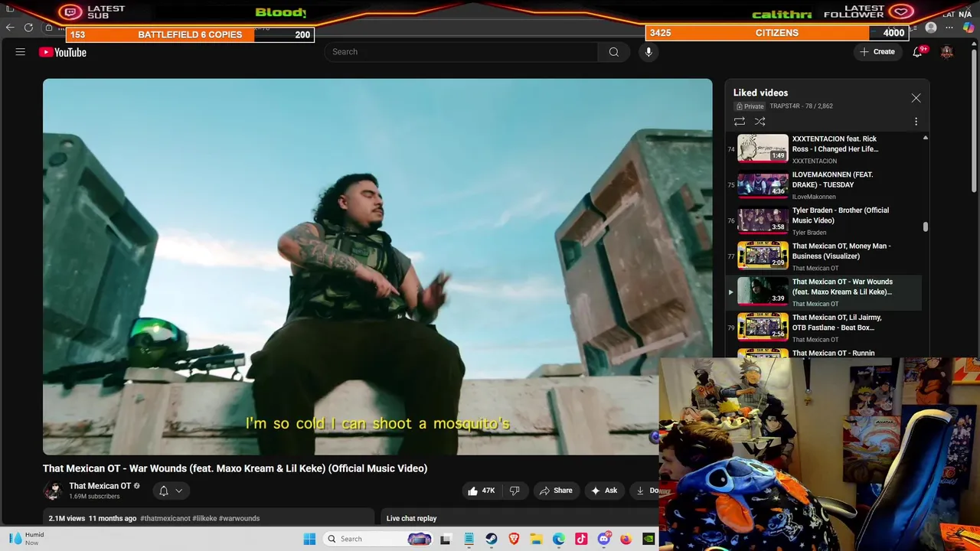Image resolution: width=980 pixels, height=551 pixels.
Task: Open the browser profile icon
Action: [931, 28]
